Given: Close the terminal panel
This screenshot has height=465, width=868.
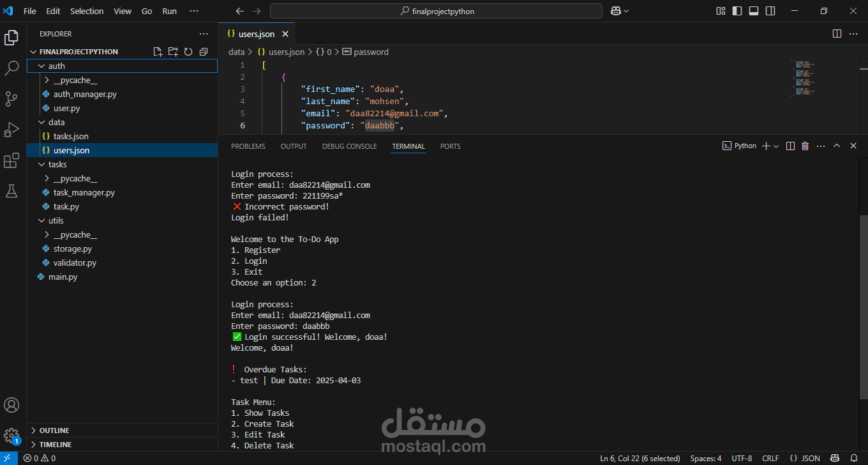Looking at the screenshot, I should point(853,146).
